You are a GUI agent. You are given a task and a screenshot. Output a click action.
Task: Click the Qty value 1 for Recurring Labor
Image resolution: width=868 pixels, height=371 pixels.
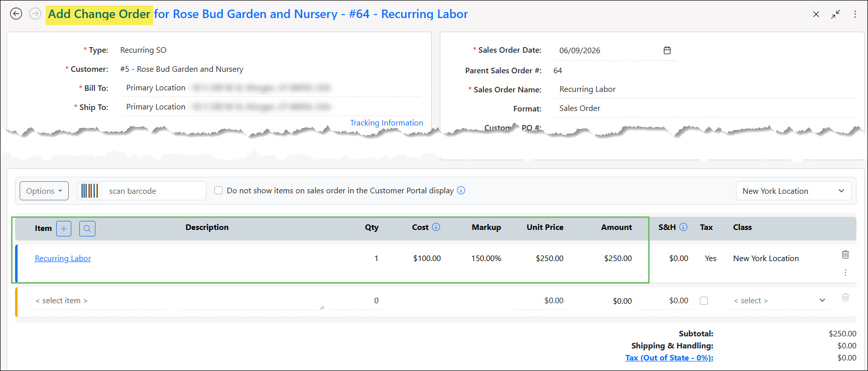coord(376,259)
